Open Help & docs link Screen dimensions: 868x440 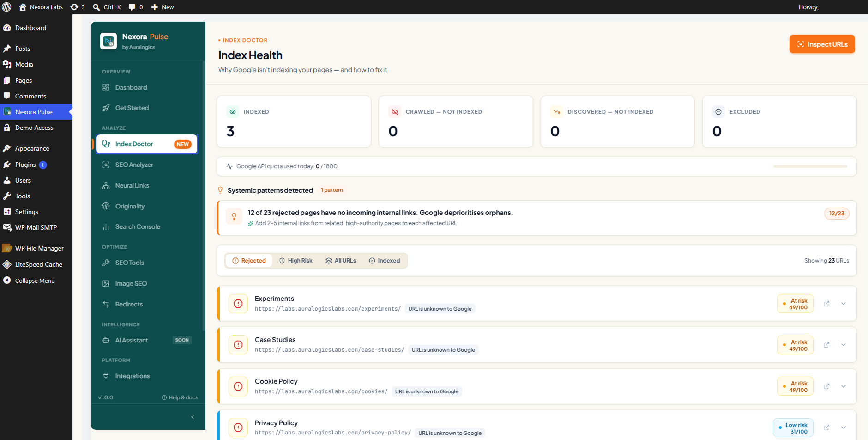click(x=180, y=397)
